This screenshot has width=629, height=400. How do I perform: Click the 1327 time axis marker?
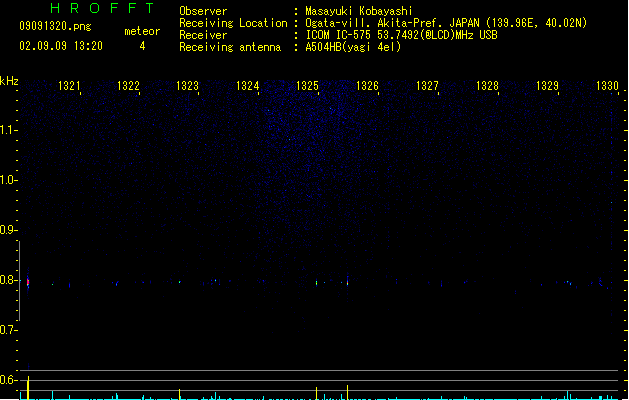click(427, 86)
